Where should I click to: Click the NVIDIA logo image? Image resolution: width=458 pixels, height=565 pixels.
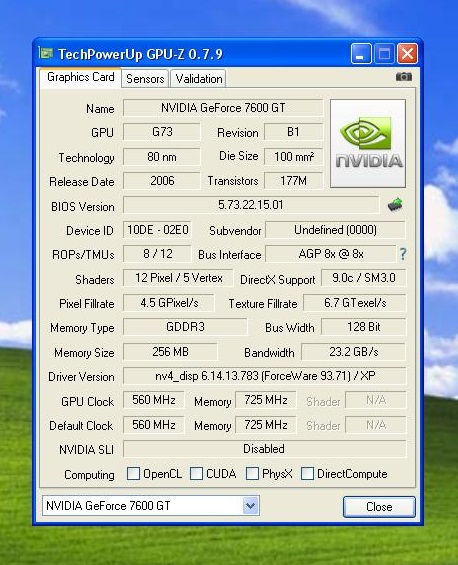click(368, 143)
